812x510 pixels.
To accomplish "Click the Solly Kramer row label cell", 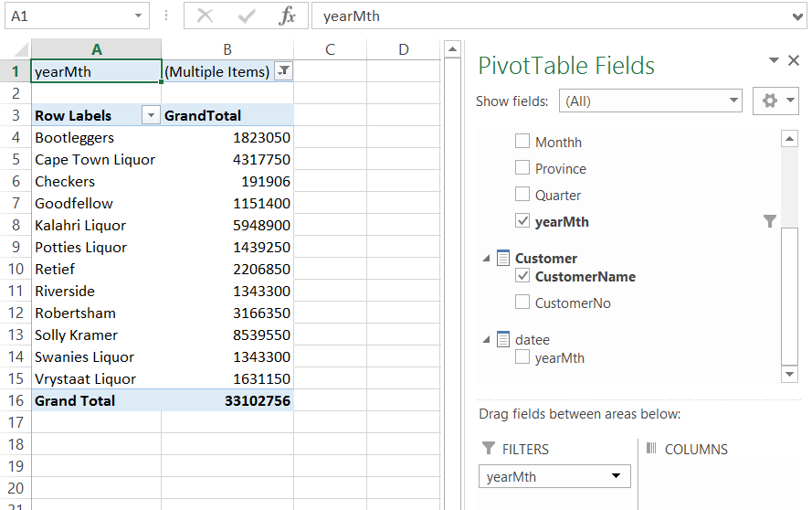I will 77,335.
